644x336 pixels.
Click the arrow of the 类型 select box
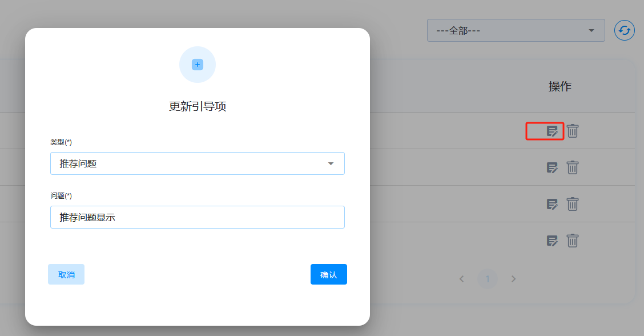coord(331,164)
